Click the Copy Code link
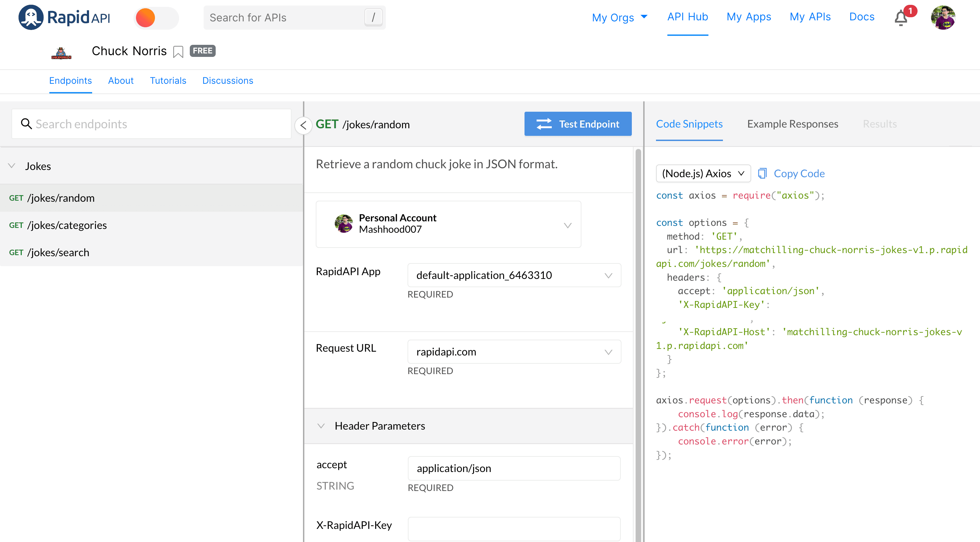Viewport: 980px width, 542px height. coord(799,173)
